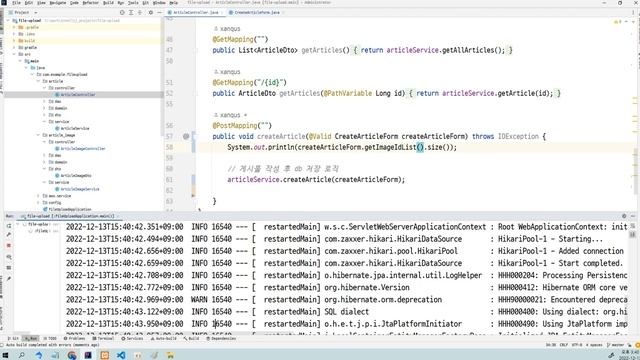The image size is (640, 360).
Task: Open the Edit menu
Action: [29, 2]
